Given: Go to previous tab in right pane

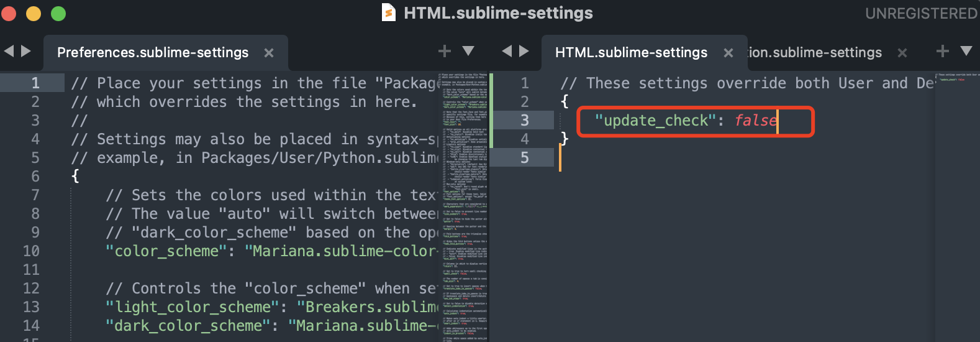Looking at the screenshot, I should click(507, 51).
